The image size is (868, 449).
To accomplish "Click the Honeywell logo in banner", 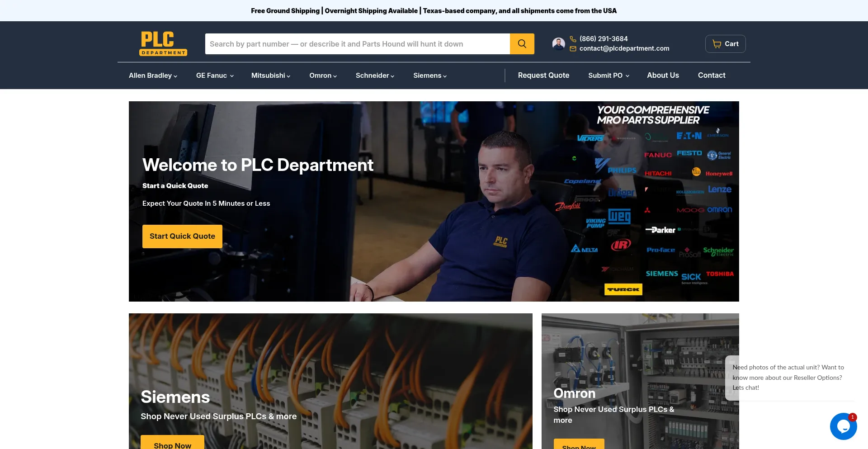I will click(x=719, y=174).
